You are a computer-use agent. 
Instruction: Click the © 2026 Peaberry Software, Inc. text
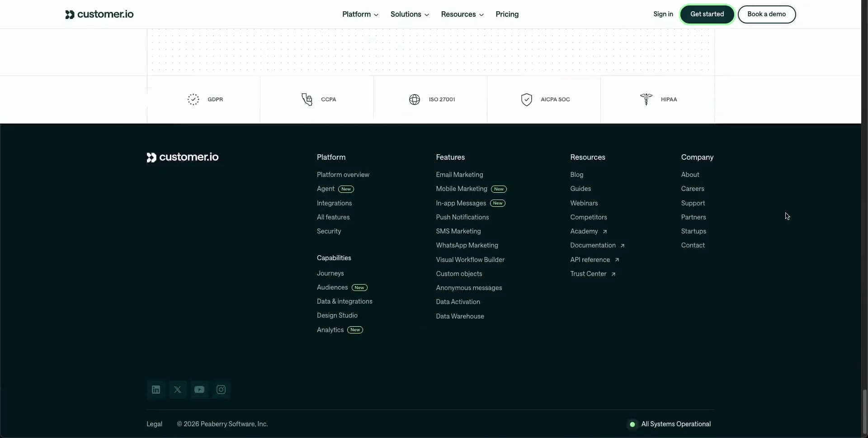[x=222, y=424]
